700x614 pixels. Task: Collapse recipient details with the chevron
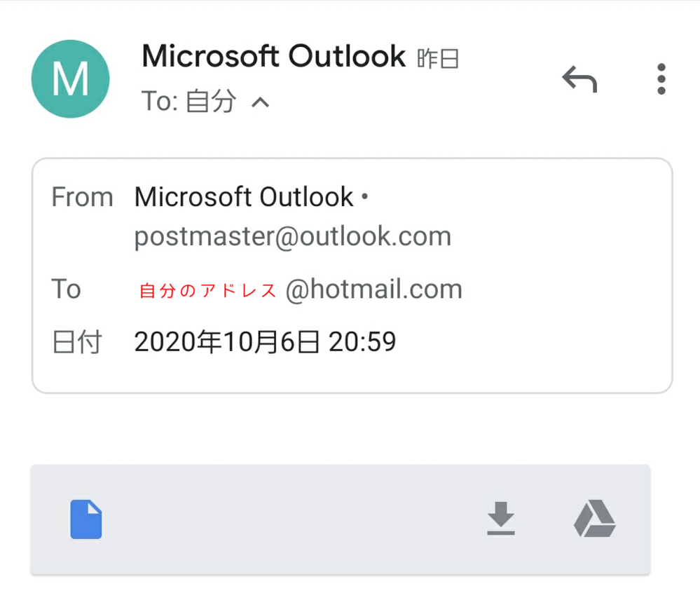pyautogui.click(x=260, y=103)
